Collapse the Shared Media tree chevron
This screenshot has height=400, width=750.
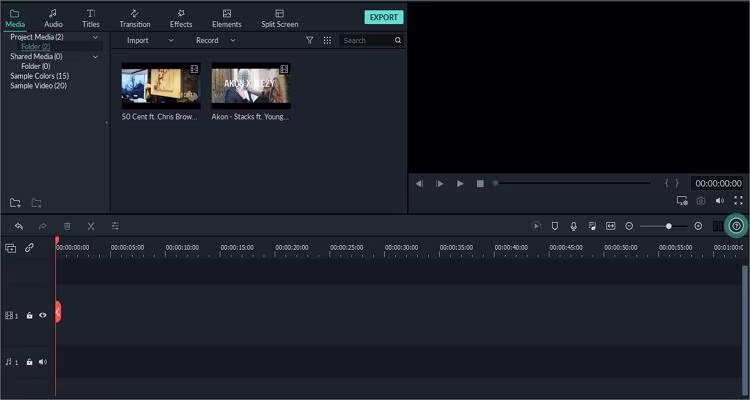click(95, 56)
